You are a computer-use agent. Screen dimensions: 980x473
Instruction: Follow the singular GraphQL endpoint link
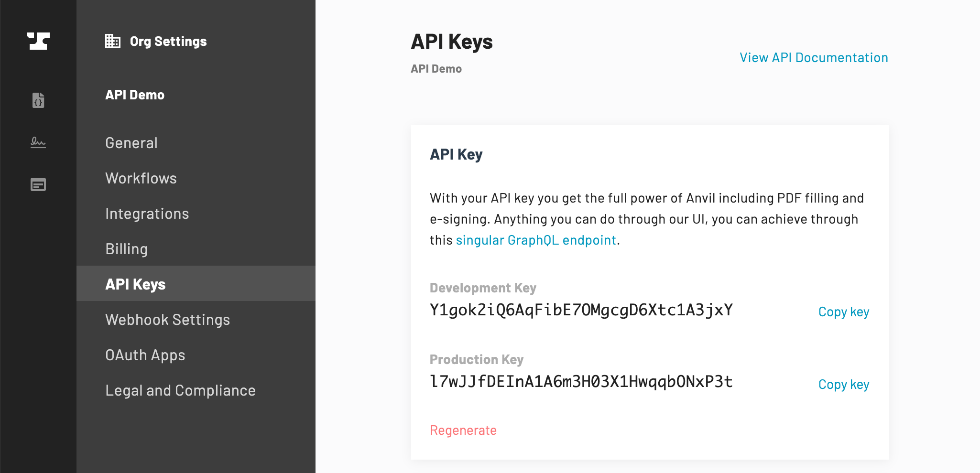(x=536, y=240)
